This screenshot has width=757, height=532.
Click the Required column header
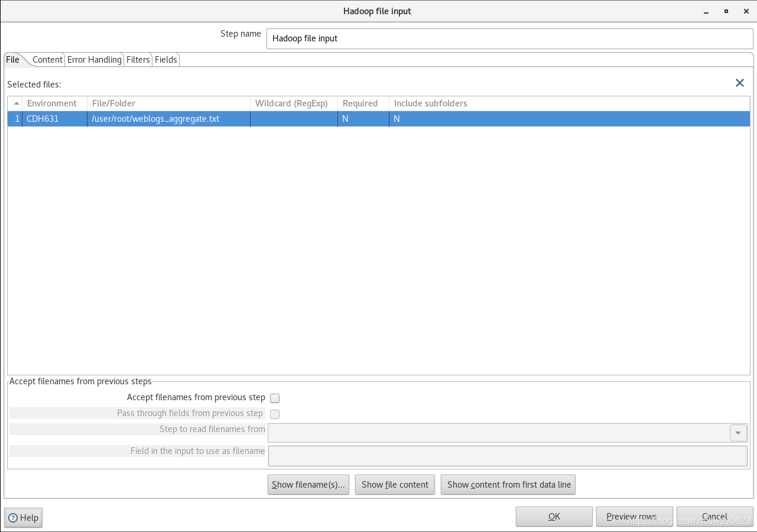[363, 103]
